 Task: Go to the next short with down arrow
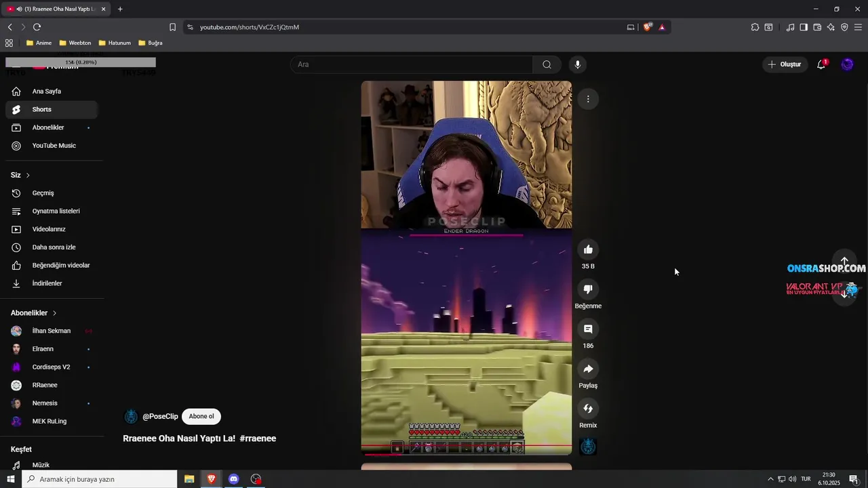point(844,293)
